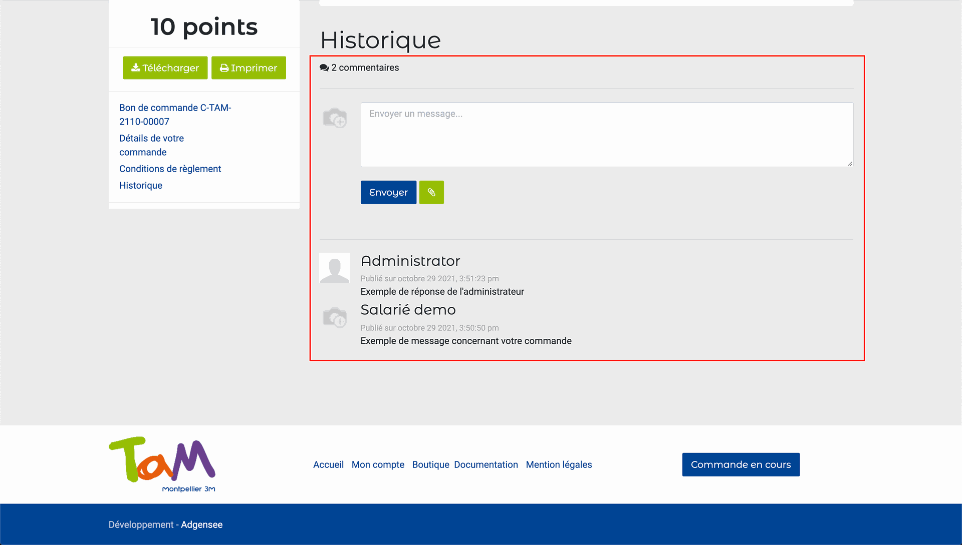The width and height of the screenshot is (962, 545).
Task: Open Conditions de règlement section link
Action: 170,169
